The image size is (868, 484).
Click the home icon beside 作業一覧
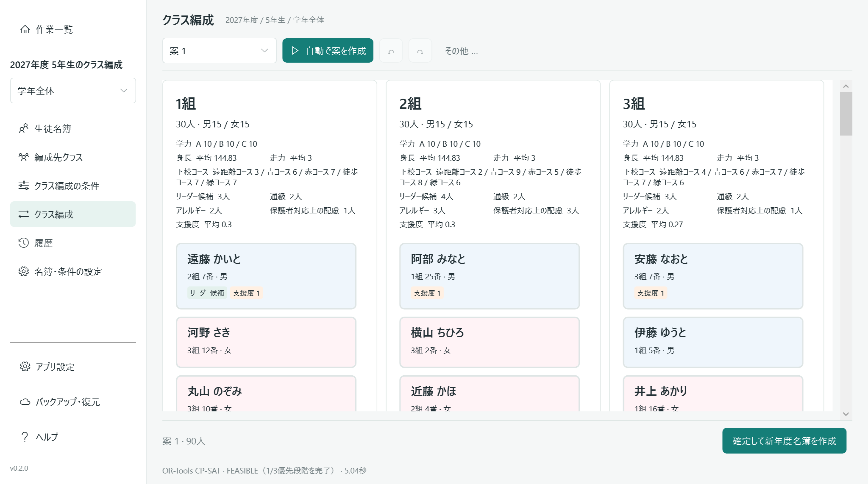pos(25,29)
